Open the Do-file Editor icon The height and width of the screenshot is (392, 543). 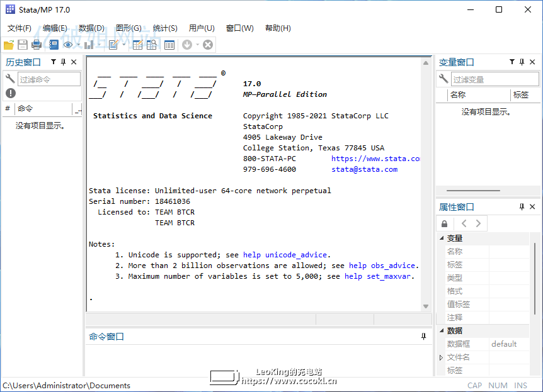tap(113, 45)
